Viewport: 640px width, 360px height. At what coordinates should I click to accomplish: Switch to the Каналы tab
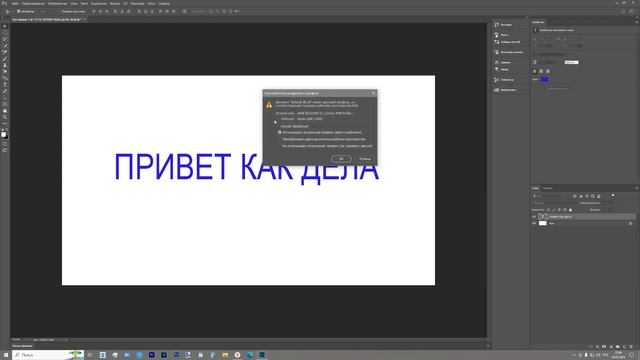[x=548, y=188]
